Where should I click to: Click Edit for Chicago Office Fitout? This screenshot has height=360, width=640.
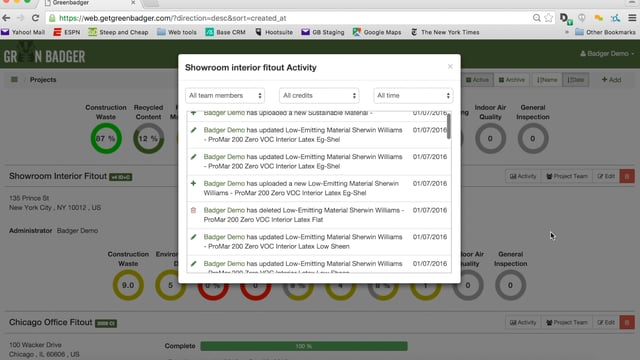tap(606, 322)
